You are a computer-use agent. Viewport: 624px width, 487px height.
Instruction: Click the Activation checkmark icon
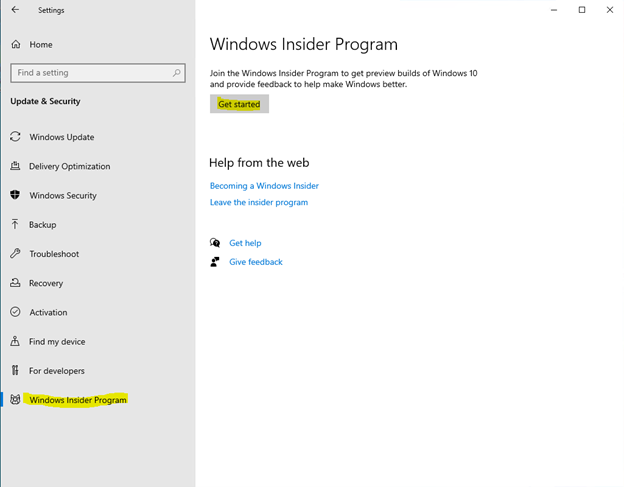pyautogui.click(x=15, y=312)
